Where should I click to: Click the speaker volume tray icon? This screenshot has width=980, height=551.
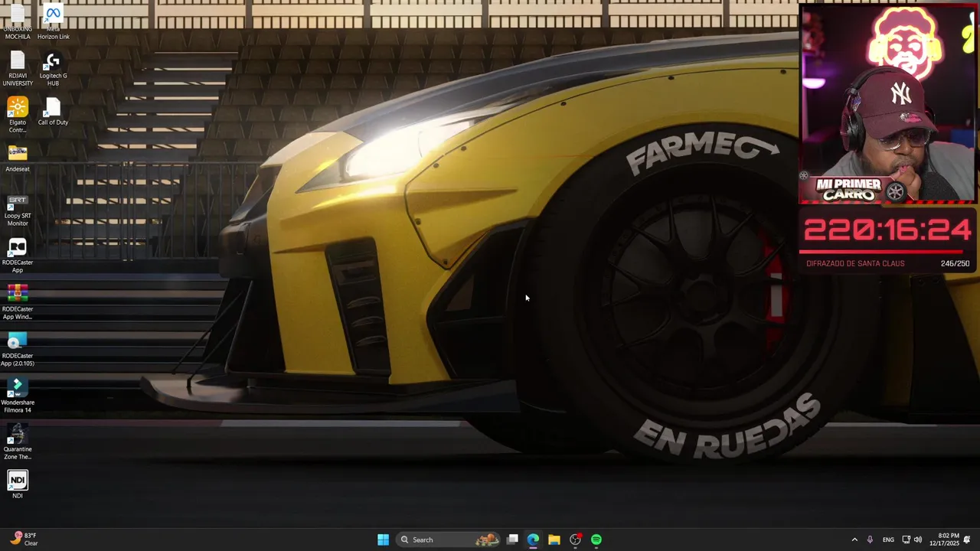[x=917, y=540]
